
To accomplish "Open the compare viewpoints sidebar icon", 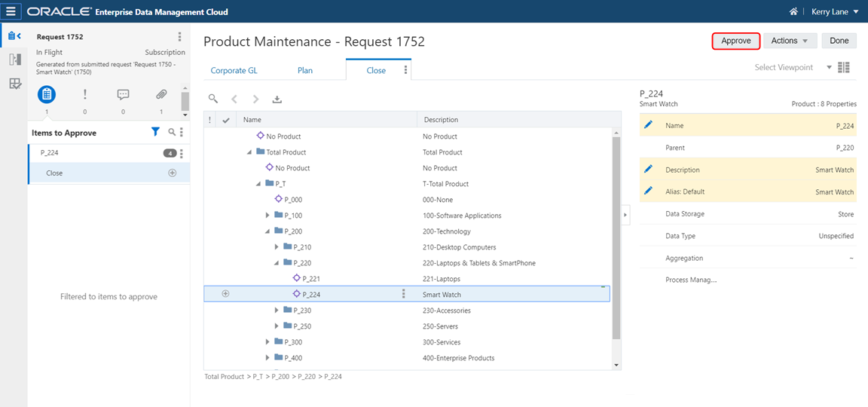I will tap(15, 60).
